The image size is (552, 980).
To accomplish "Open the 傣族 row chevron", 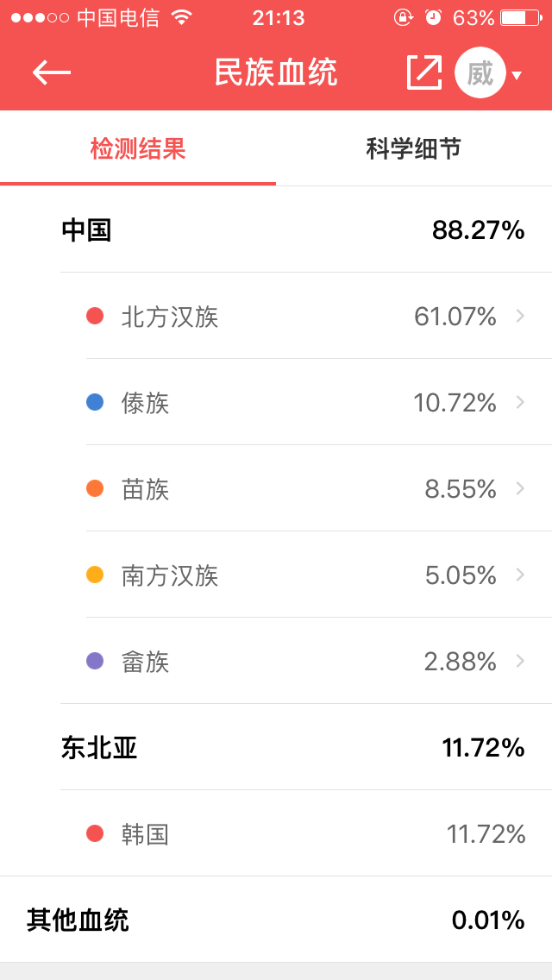I will [x=520, y=402].
